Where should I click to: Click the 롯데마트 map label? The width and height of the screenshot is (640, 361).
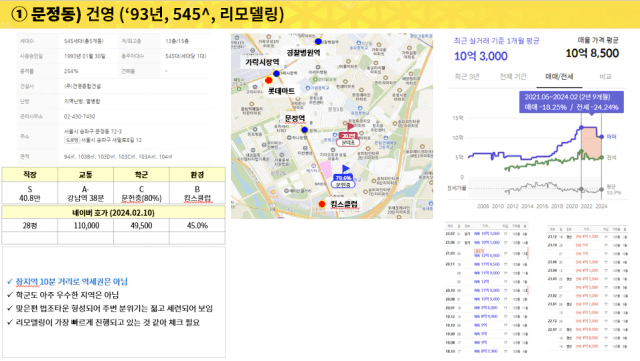pyautogui.click(x=281, y=91)
